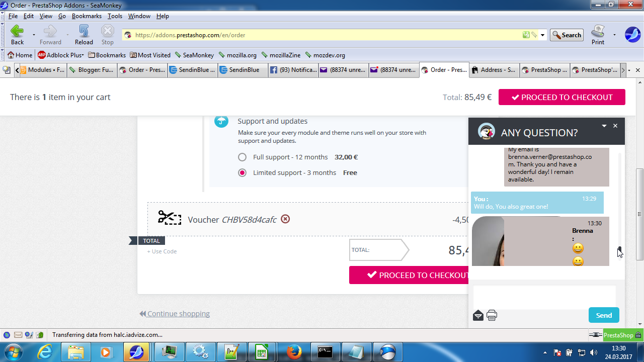
Task: Click the online/offline connection status icon
Action: 596,335
